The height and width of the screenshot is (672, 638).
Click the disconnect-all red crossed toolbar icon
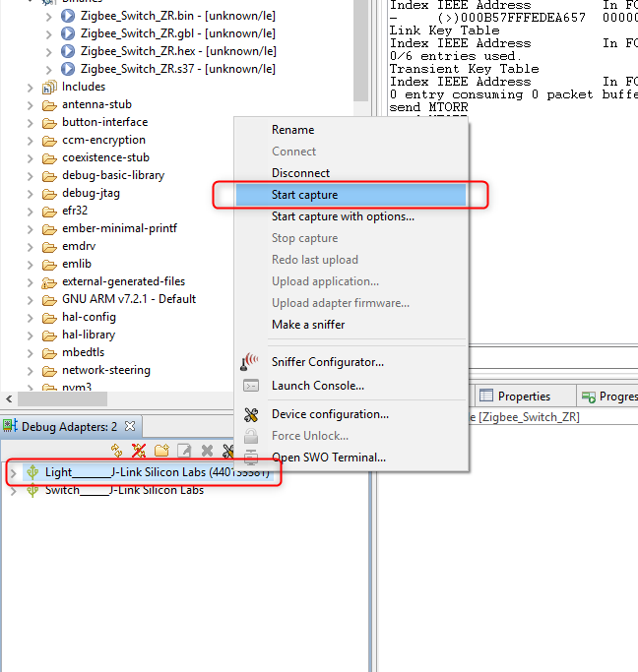(x=139, y=451)
